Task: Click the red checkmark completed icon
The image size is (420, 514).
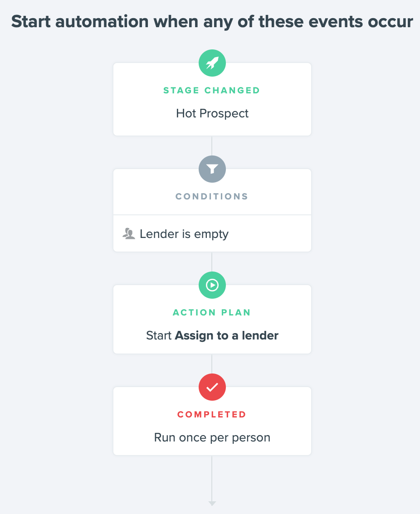Action: pos(212,387)
